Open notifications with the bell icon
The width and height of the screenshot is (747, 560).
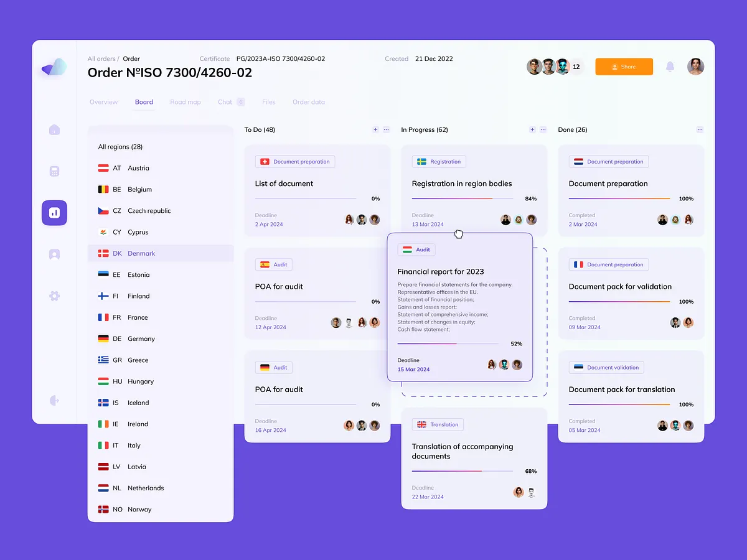point(670,67)
